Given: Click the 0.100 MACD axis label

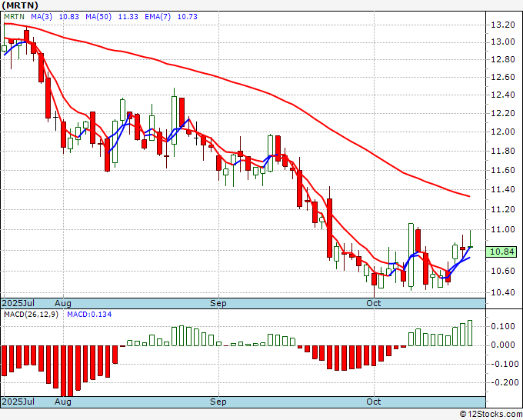Looking at the screenshot, I should pos(503,326).
